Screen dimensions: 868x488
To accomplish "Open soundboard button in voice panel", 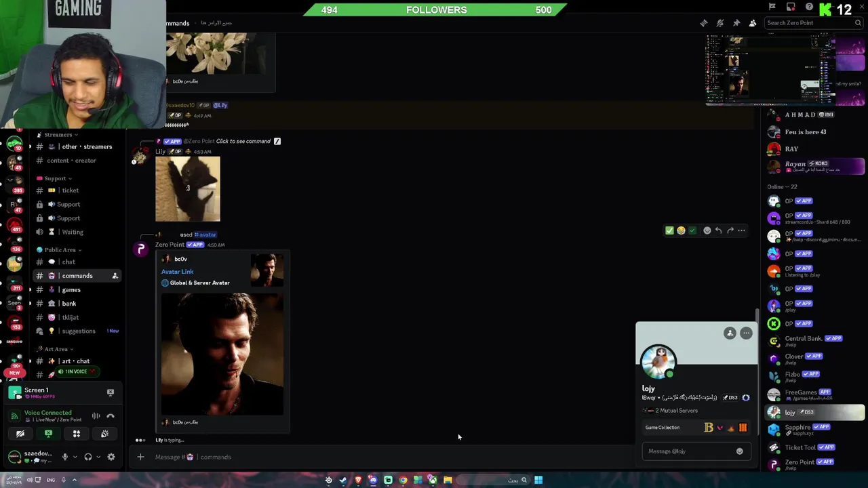I will [104, 434].
